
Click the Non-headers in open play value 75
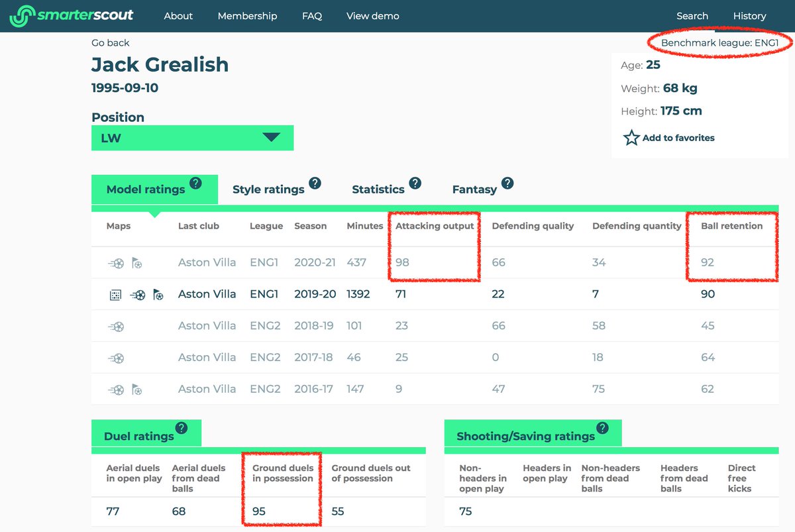click(466, 511)
